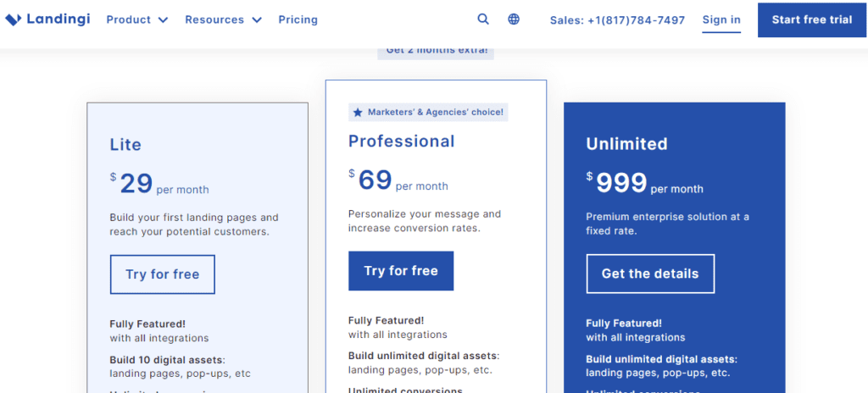This screenshot has width=868, height=393.
Task: Click the Sales phone number link
Action: point(617,20)
